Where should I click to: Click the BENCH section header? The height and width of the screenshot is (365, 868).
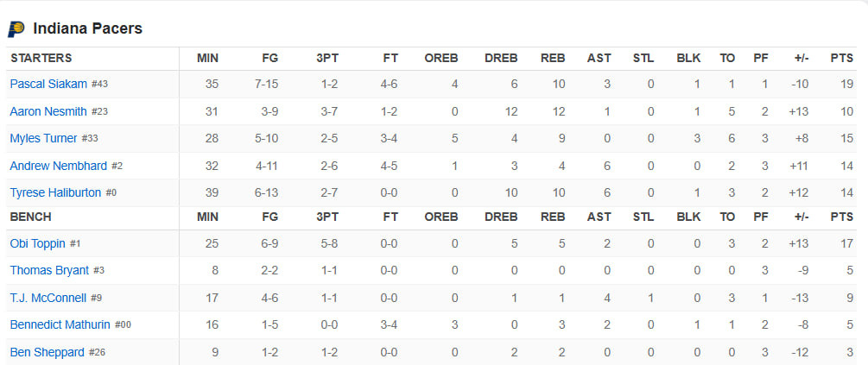30,216
